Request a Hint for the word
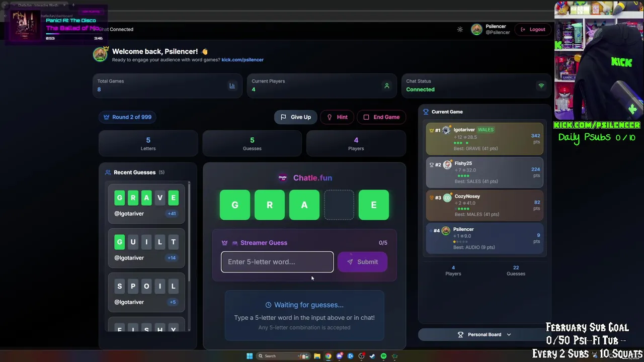The image size is (644, 362). (x=338, y=117)
